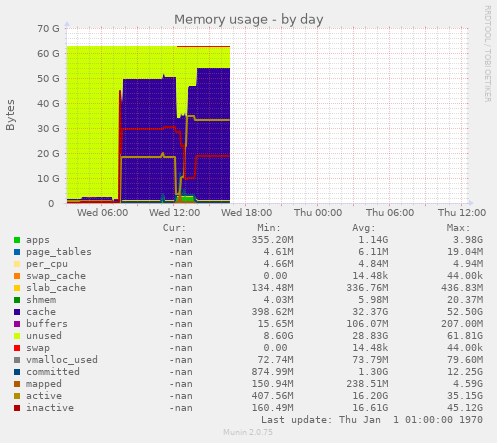
Task: Click the page_tables max value 19.04M
Action: tap(465, 252)
